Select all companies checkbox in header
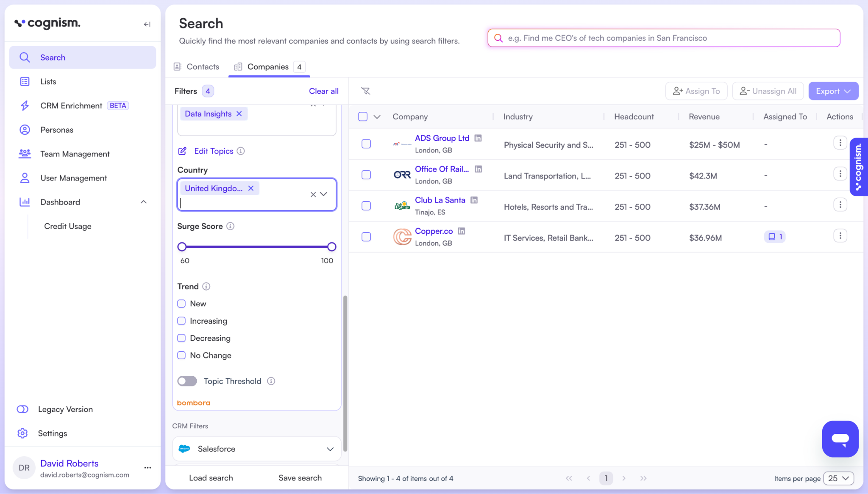The height and width of the screenshot is (494, 868). tap(363, 117)
